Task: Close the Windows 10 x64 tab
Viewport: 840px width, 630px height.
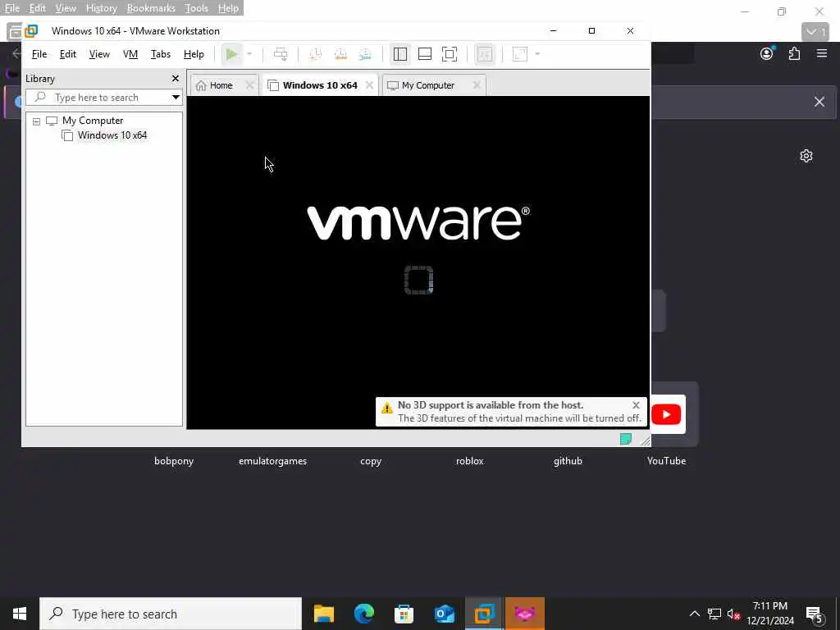Action: 369,85
